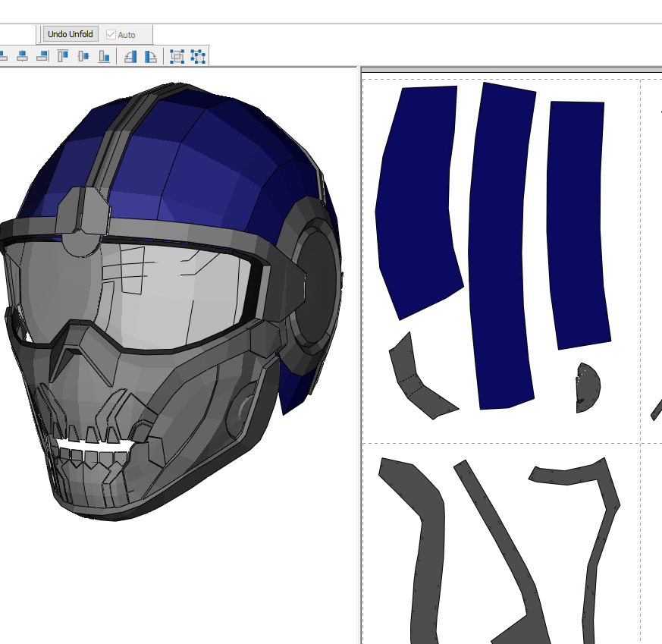
Task: Select the rightmost blue unfolded strip
Action: pos(578,224)
